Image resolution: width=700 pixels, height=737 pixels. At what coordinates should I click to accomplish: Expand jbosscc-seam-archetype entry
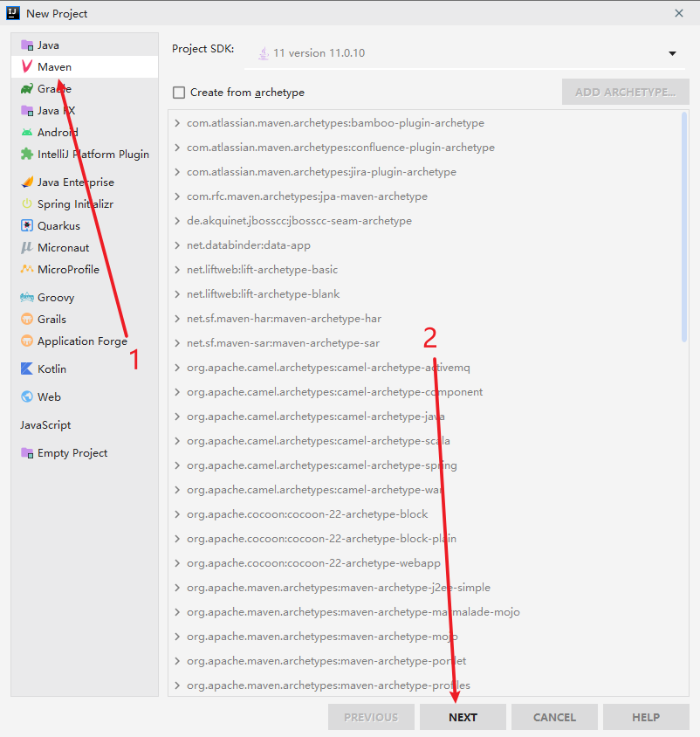177,221
